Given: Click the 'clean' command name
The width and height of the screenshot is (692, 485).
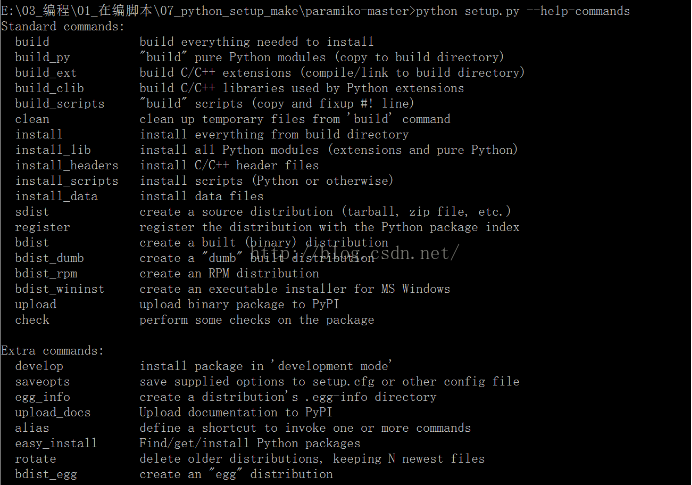Looking at the screenshot, I should (x=32, y=119).
